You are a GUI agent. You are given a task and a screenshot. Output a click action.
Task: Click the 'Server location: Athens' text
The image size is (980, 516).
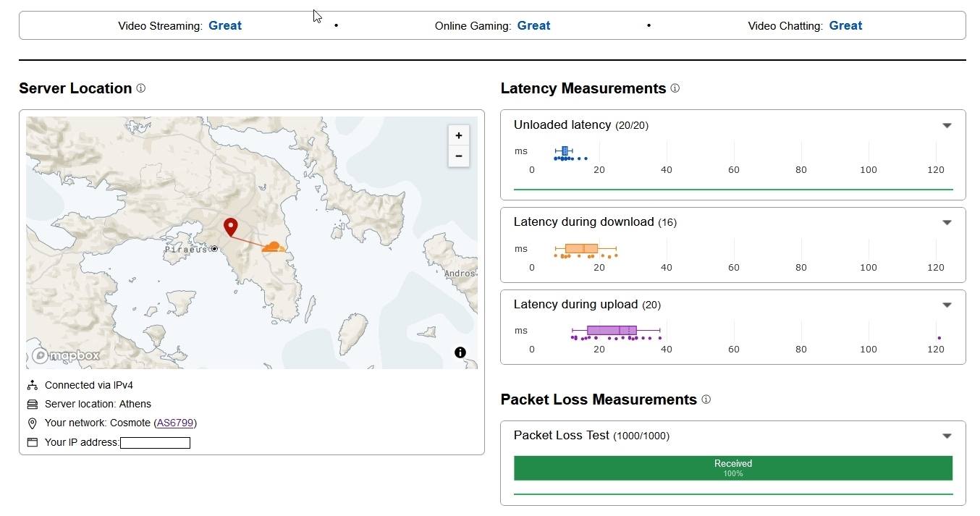click(x=98, y=404)
